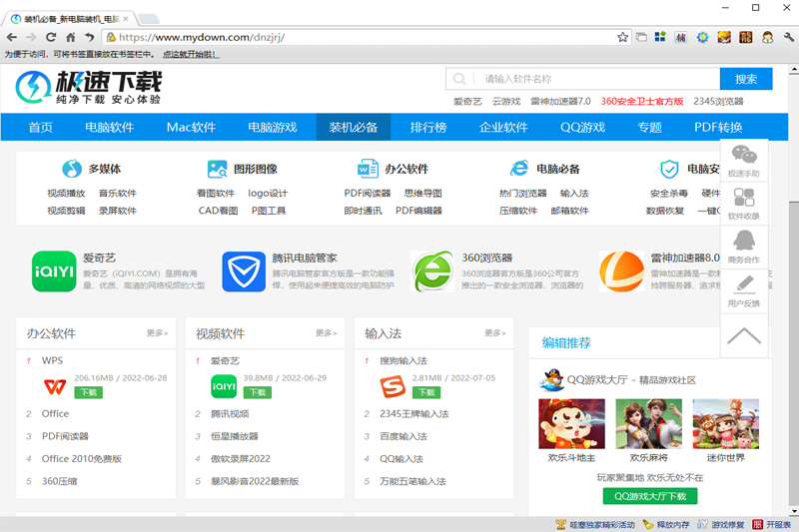
Task: Open the 欢乐斗地主 game thumbnail
Action: 571,423
